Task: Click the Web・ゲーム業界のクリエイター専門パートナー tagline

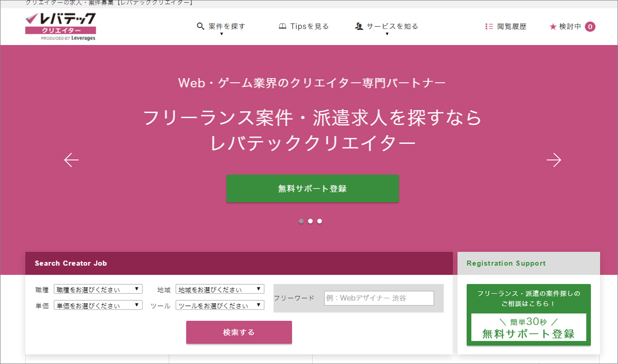Action: 312,83
